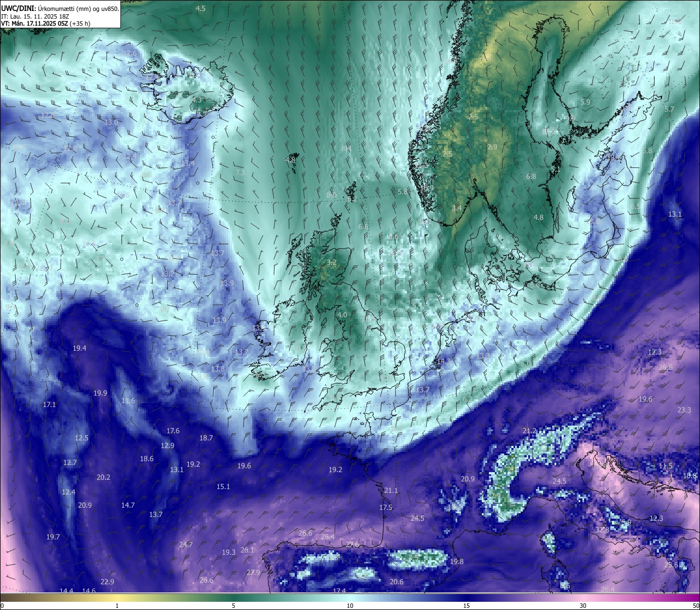Click the 17.6 value in the Atlantic
Viewport: 700px width, 610px height.
click(173, 431)
